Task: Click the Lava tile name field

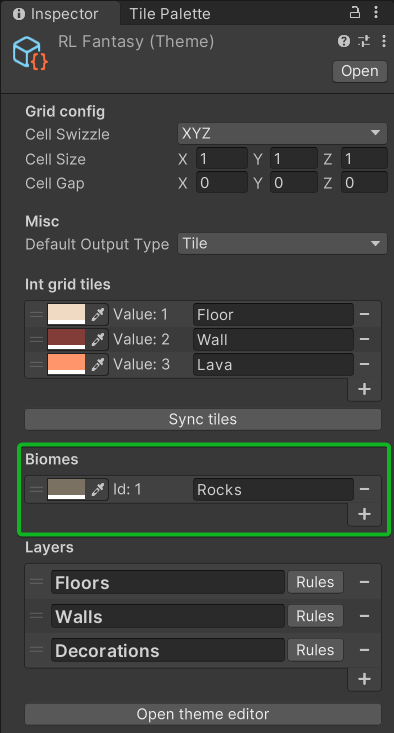Action: (273, 364)
